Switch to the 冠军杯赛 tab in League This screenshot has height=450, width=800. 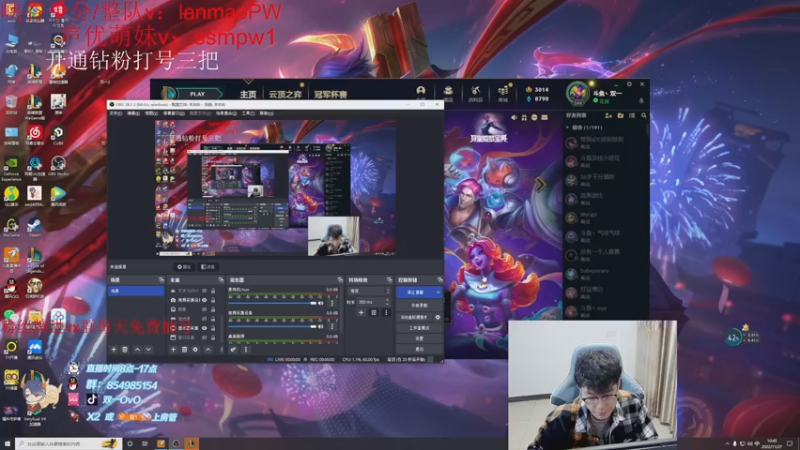pyautogui.click(x=331, y=94)
